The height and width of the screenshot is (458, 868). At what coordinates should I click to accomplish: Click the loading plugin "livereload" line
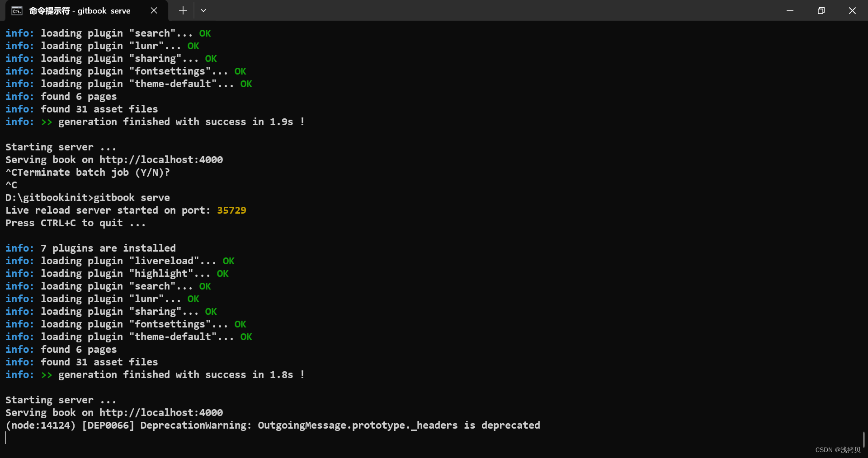[x=120, y=261]
